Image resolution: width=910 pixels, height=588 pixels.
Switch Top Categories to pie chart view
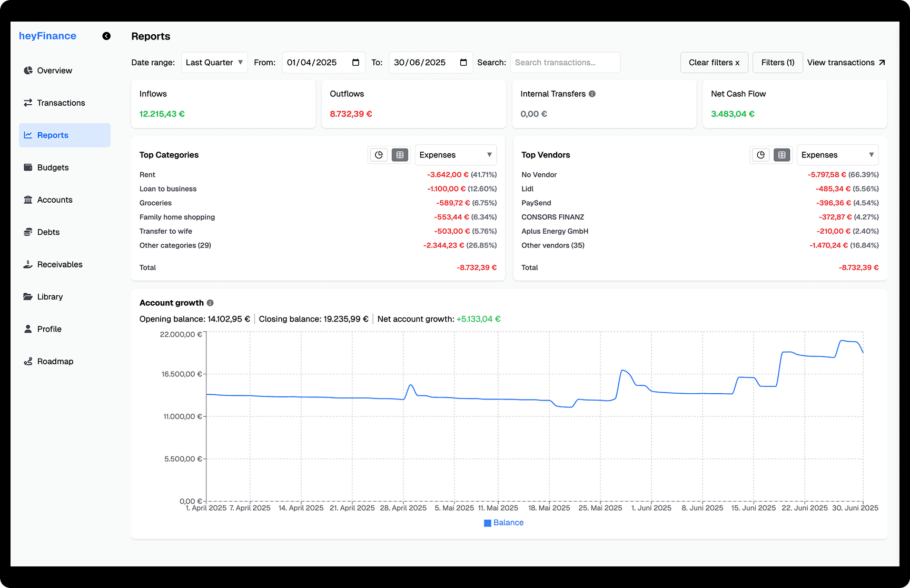[x=379, y=155]
